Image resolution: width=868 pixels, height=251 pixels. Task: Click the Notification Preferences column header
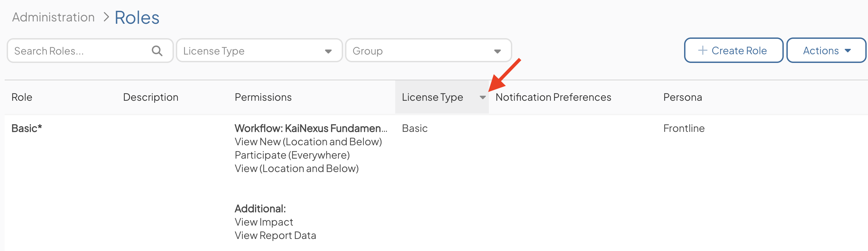tap(553, 97)
